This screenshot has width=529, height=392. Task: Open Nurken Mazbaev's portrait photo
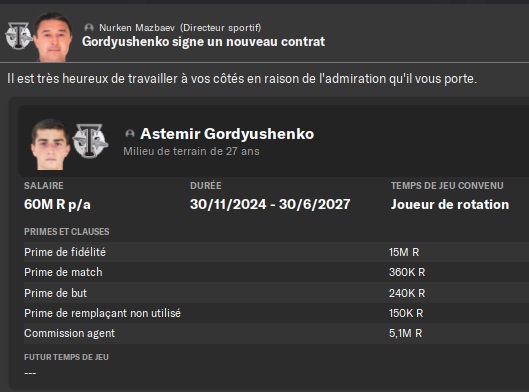54,37
